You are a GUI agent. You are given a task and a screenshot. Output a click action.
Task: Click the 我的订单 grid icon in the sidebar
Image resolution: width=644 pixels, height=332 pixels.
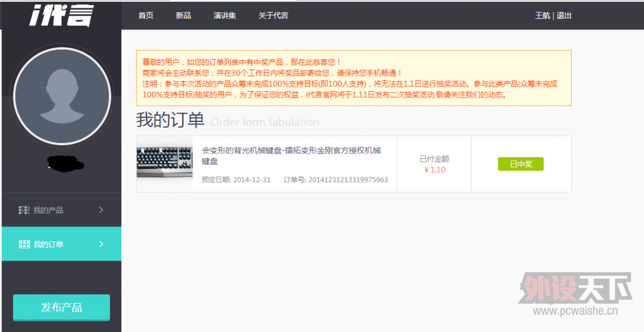25,244
